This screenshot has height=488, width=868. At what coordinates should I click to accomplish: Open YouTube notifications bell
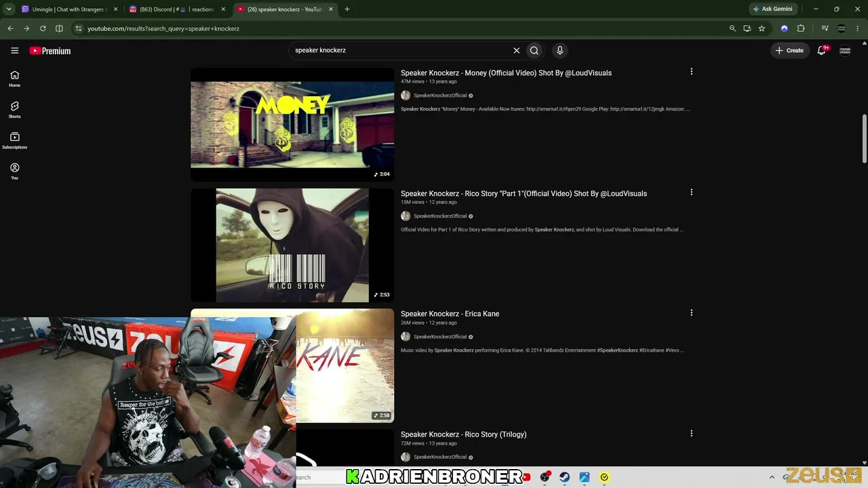point(822,50)
